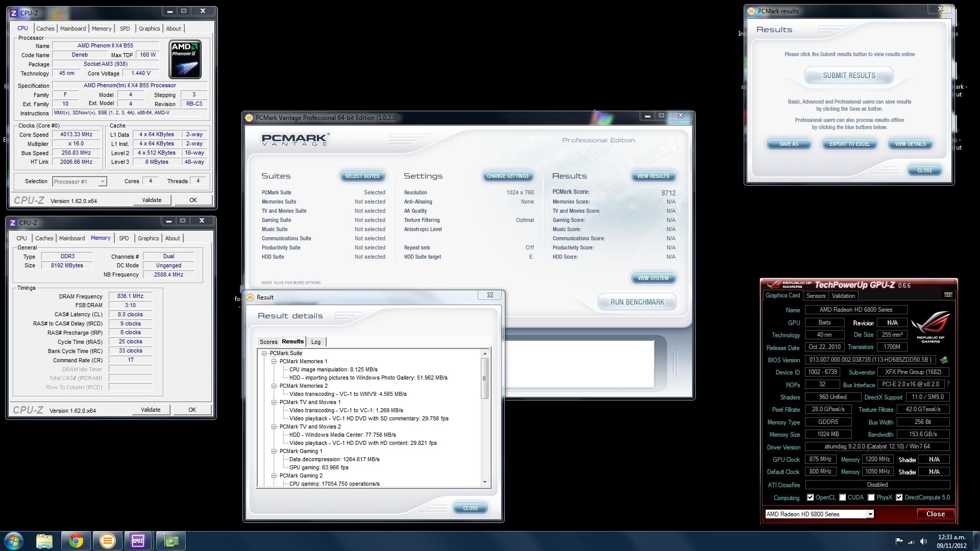Click VIEW DETAILS button
Image resolution: width=980 pixels, height=551 pixels.
(x=910, y=144)
